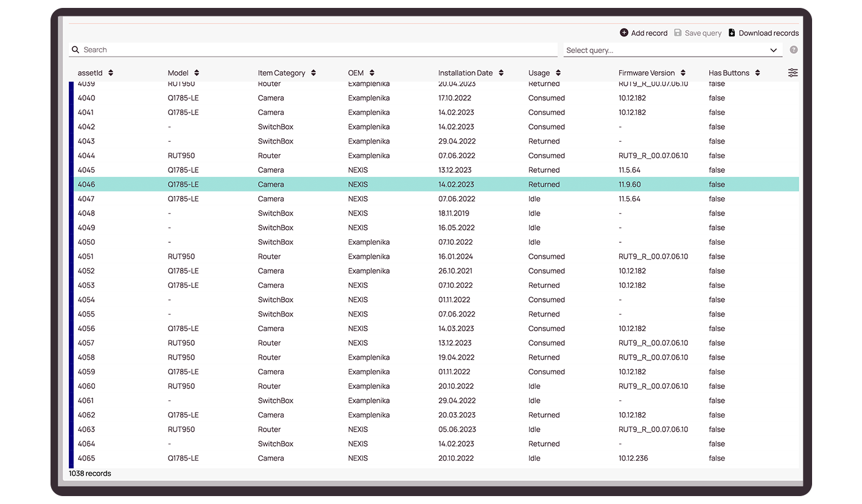
Task: Sort by Item Category arrows
Action: (x=314, y=73)
